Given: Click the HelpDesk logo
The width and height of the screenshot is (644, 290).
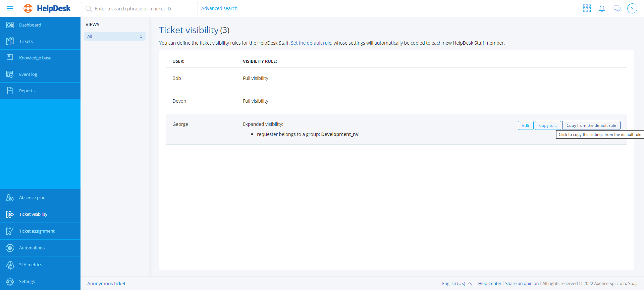Looking at the screenshot, I should pyautogui.click(x=47, y=8).
